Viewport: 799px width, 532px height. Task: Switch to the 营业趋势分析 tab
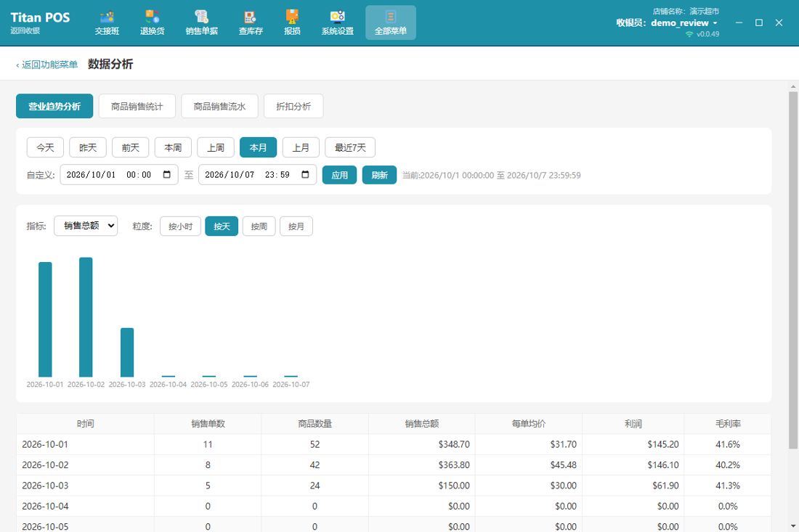(x=54, y=106)
